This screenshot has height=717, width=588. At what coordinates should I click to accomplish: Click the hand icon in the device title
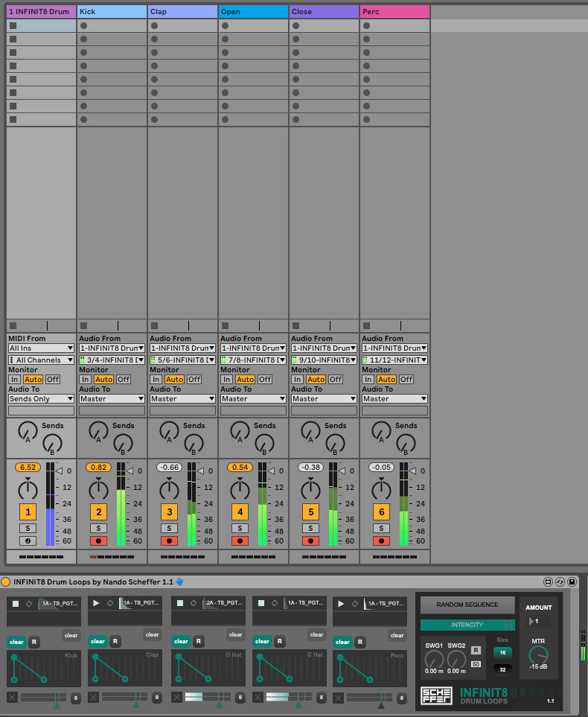coord(179,581)
